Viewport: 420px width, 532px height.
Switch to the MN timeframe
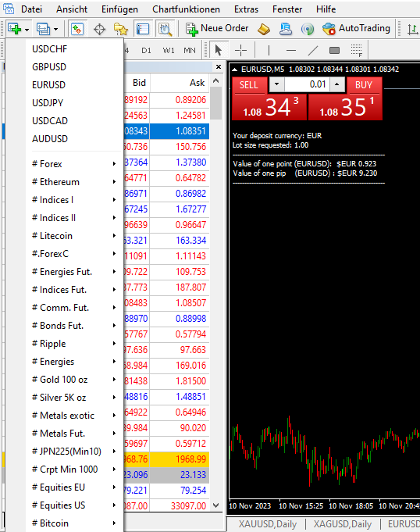[190, 51]
